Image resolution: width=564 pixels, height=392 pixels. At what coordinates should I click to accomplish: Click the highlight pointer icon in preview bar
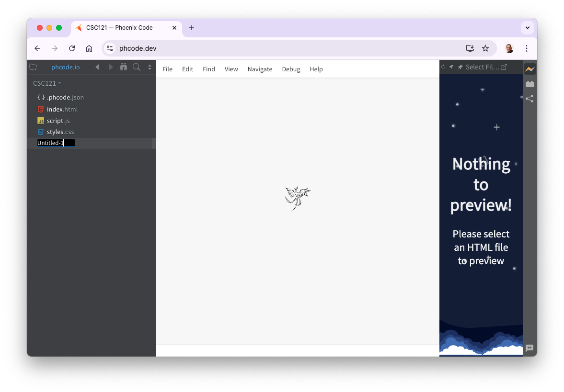(451, 67)
